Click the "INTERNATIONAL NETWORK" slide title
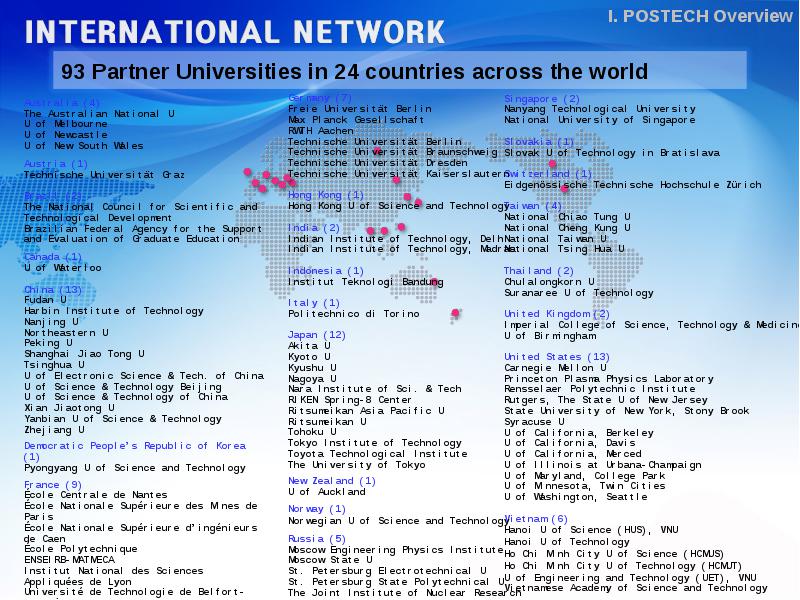Viewport: 800px width, 600px height. click(235, 32)
